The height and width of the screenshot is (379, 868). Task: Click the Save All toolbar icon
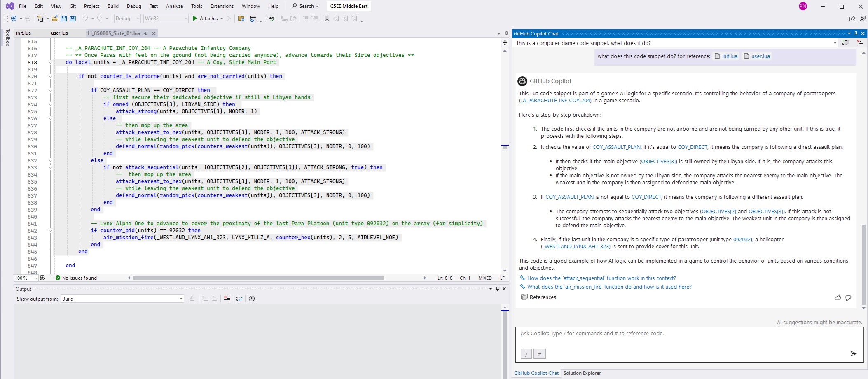(x=73, y=19)
